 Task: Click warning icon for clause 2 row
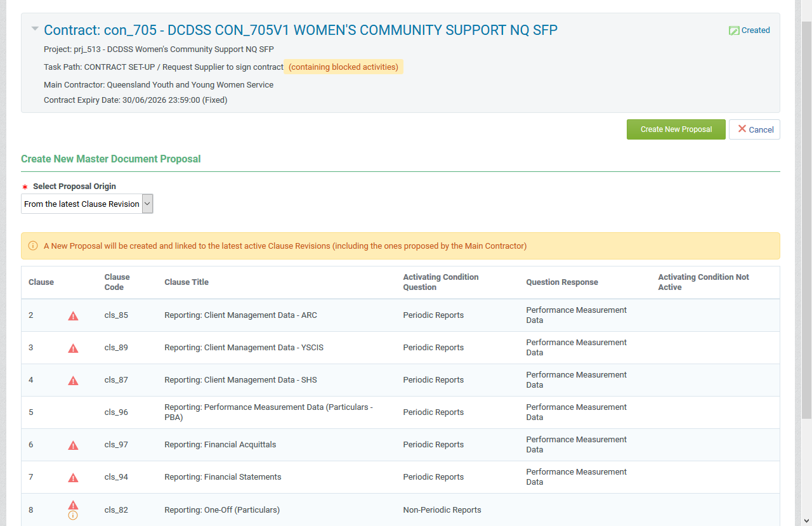(x=73, y=316)
